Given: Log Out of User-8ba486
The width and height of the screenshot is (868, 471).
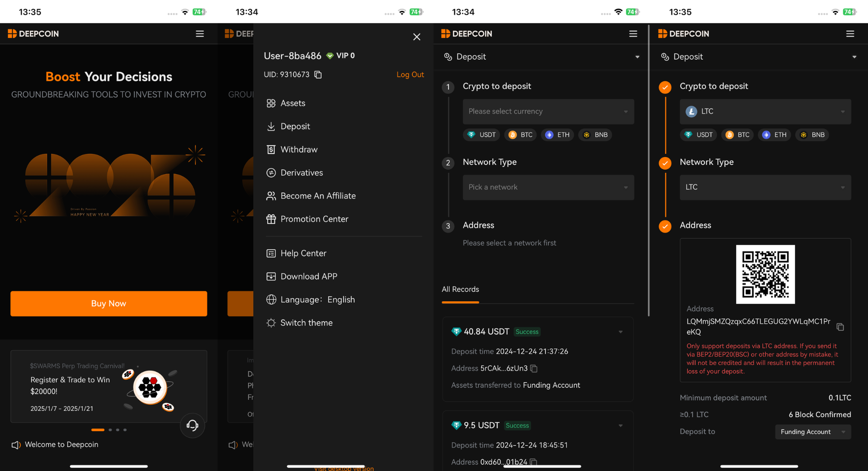Looking at the screenshot, I should pos(410,75).
